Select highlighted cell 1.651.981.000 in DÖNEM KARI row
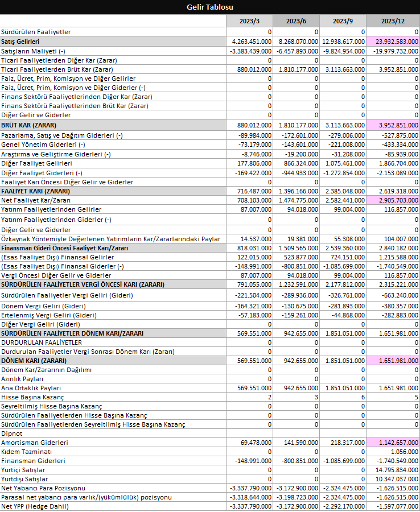This screenshot has width=420, height=512. [393, 361]
